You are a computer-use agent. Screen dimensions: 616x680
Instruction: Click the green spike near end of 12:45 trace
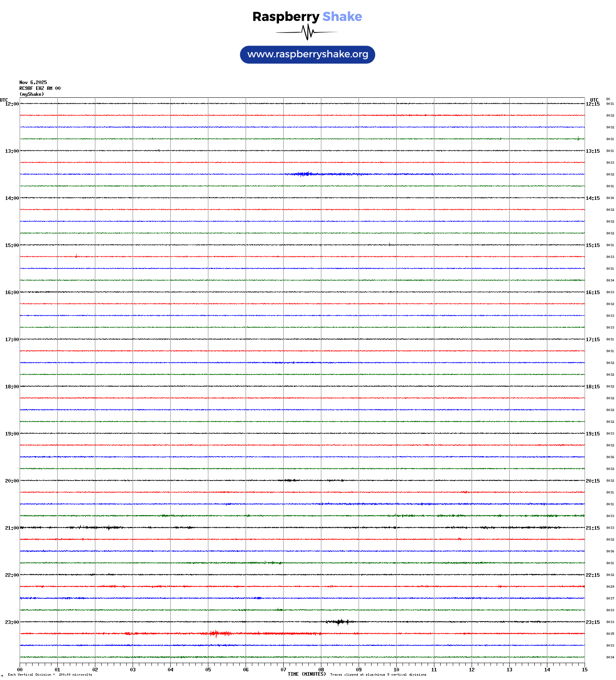point(578,138)
